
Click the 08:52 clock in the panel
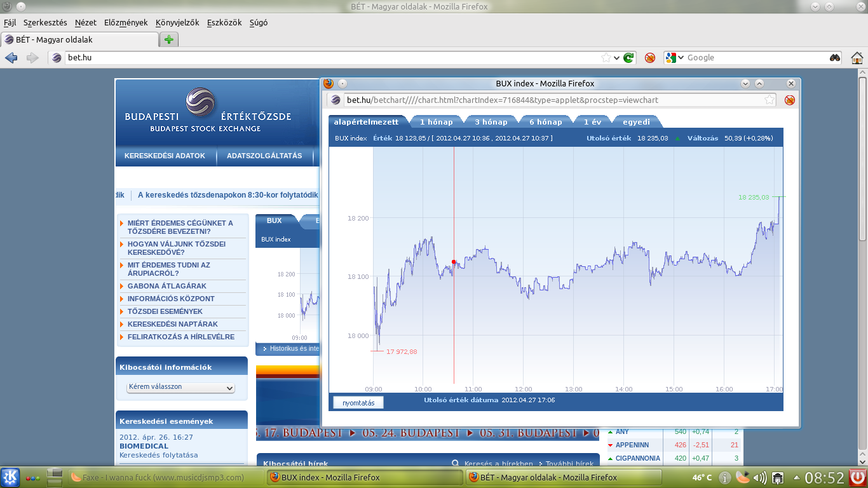point(825,477)
